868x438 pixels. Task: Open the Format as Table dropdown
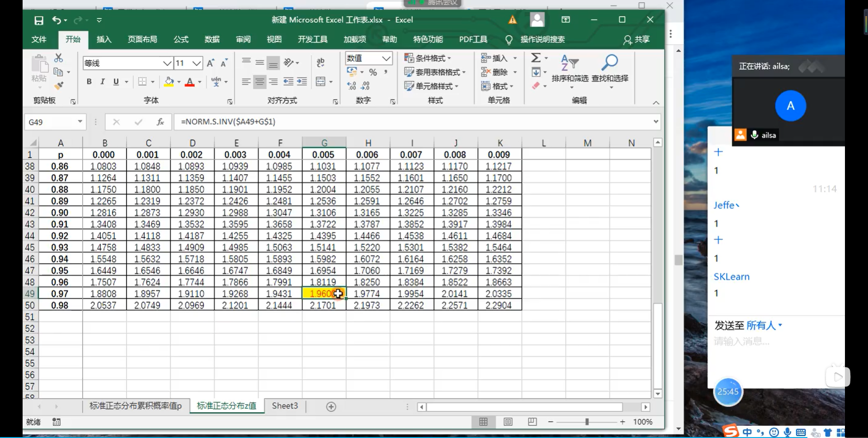tap(435, 72)
